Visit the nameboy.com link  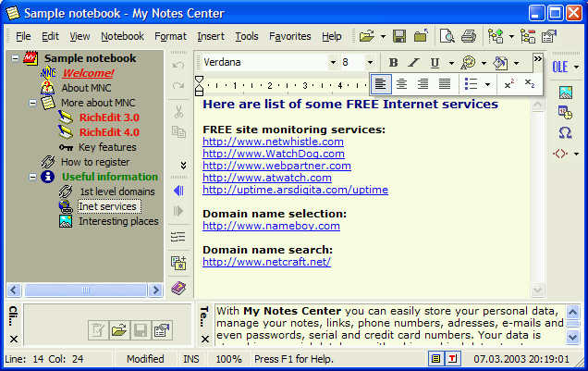tap(271, 226)
